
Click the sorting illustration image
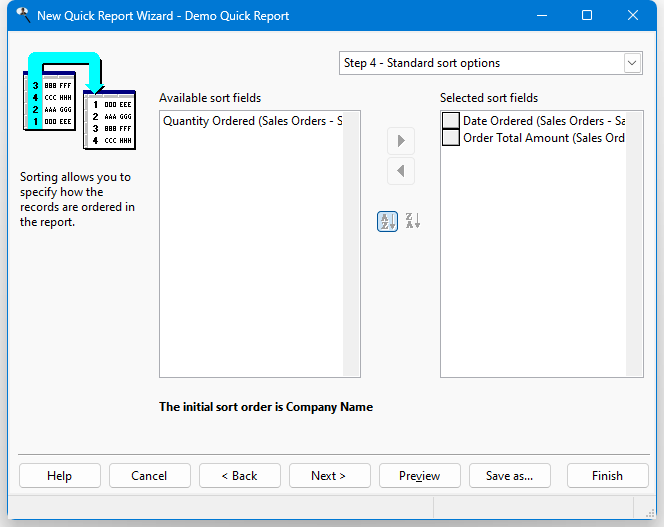[79, 101]
